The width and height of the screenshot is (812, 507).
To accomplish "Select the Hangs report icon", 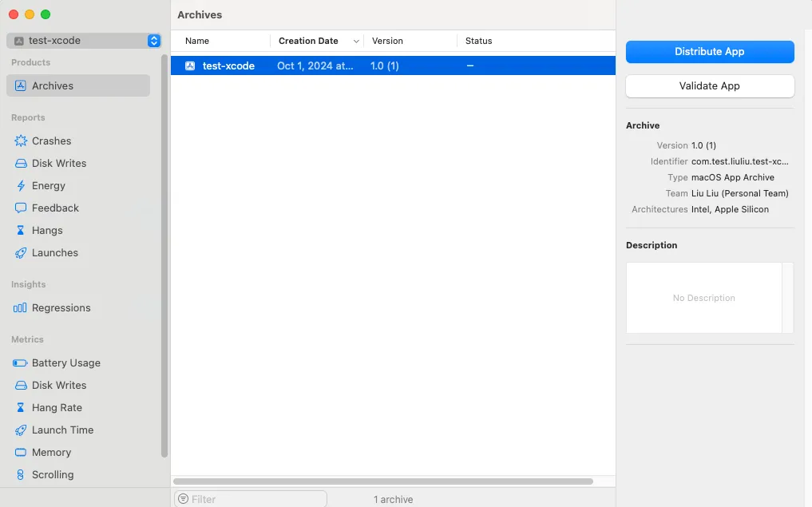I will click(22, 230).
